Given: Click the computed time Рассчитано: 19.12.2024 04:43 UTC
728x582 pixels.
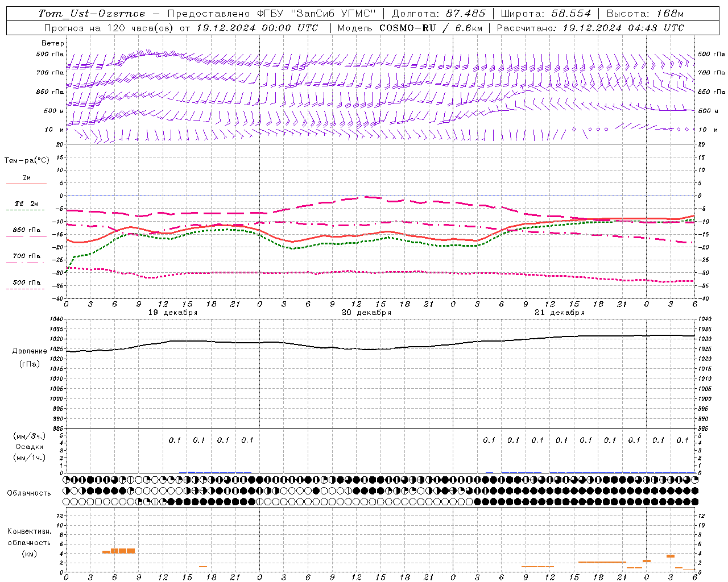Looking at the screenshot, I should click(x=590, y=28).
